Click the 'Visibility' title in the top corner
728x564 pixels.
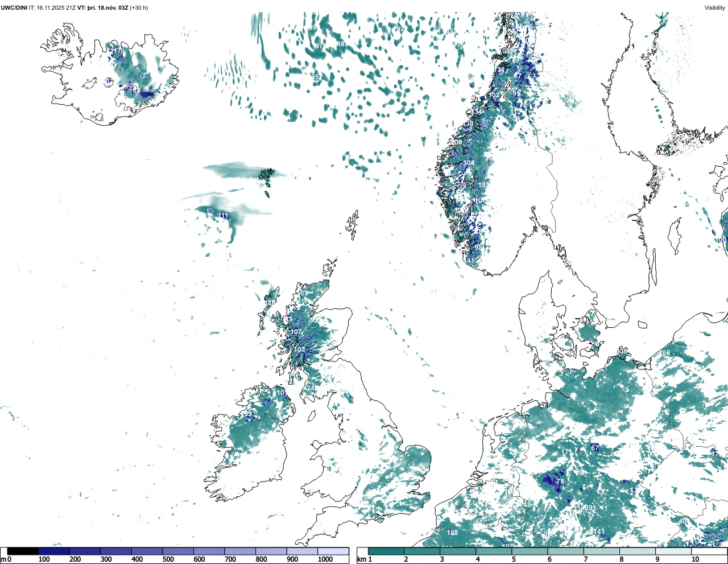click(715, 8)
